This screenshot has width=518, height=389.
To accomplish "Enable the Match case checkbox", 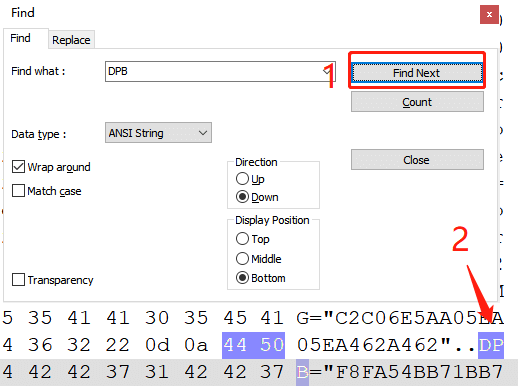I will [18, 191].
